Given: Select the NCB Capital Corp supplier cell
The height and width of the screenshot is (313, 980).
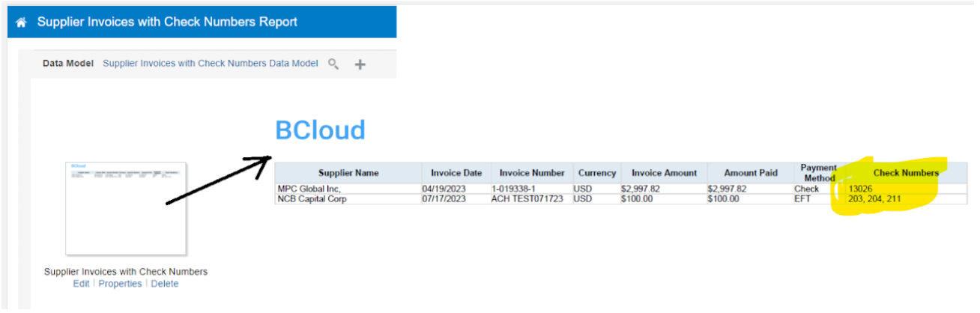Looking at the screenshot, I should pos(312,199).
